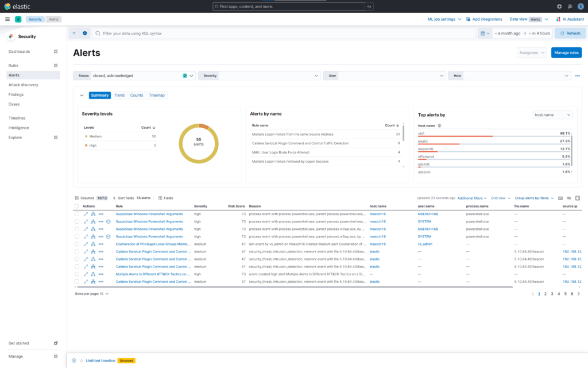Click the timeline plus icon at bottom
Screen dimensions: 588x368
pyautogui.click(x=74, y=361)
